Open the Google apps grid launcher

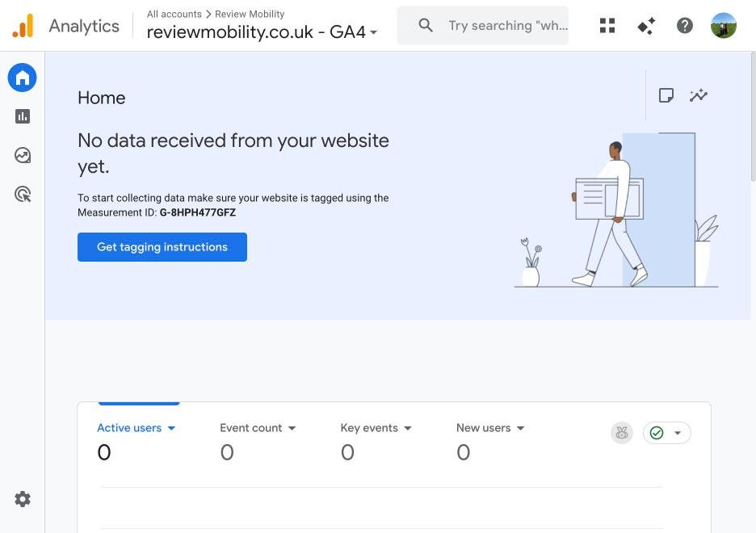coord(607,25)
